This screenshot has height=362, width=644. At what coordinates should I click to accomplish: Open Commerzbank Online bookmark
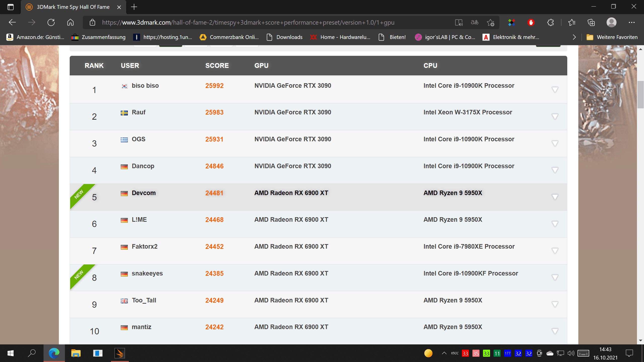coord(229,37)
